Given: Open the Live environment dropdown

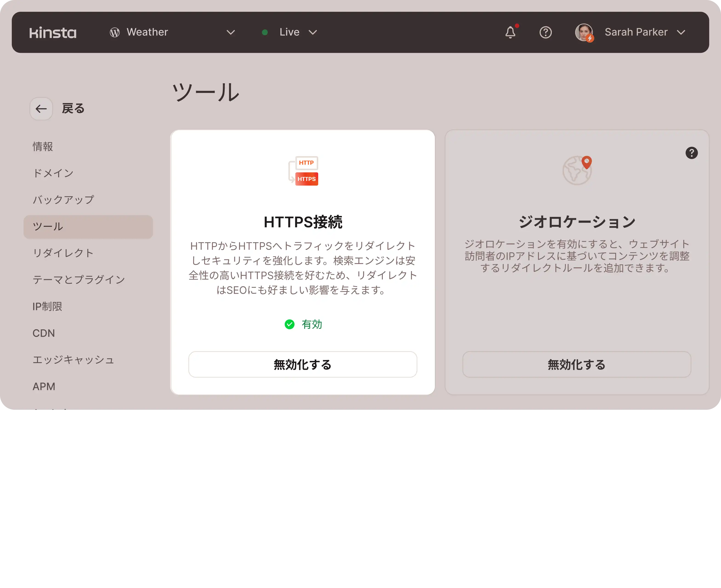Looking at the screenshot, I should [x=312, y=33].
